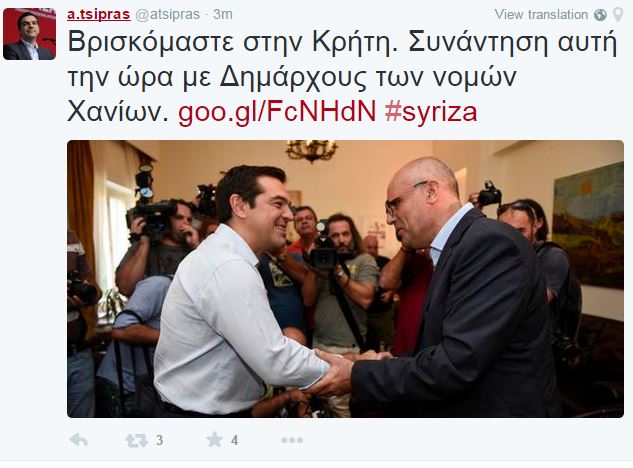Viewport: 633px width, 468px height.
Task: Click the word Δημάρχους in the tweet text
Action: (293, 77)
